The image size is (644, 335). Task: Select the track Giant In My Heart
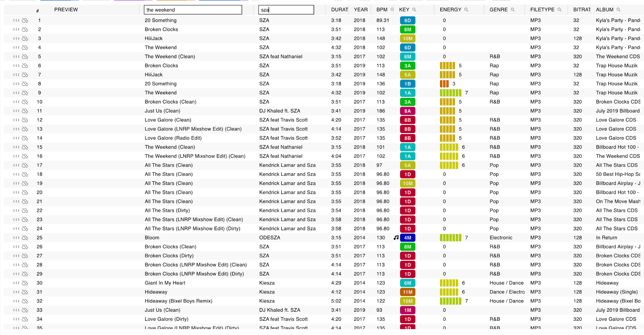165,283
